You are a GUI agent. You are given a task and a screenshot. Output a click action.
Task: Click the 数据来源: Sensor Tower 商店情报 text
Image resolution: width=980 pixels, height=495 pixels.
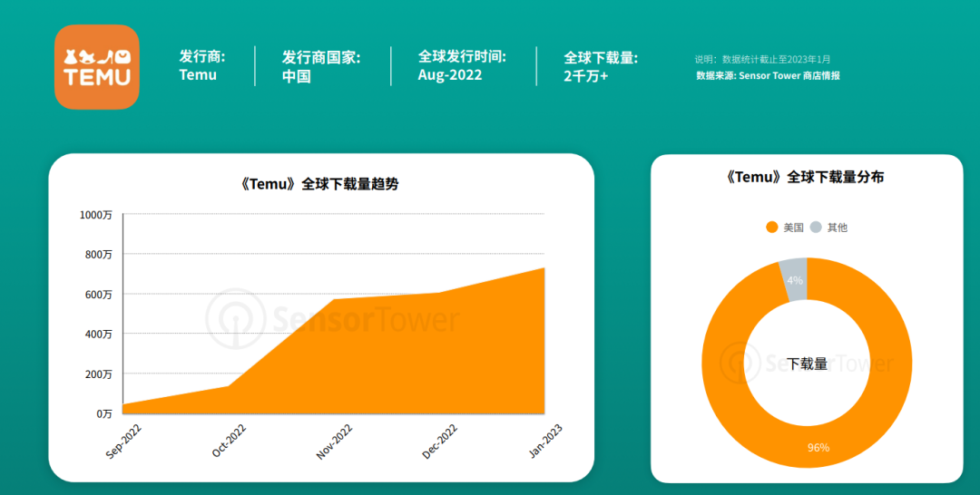pos(769,75)
